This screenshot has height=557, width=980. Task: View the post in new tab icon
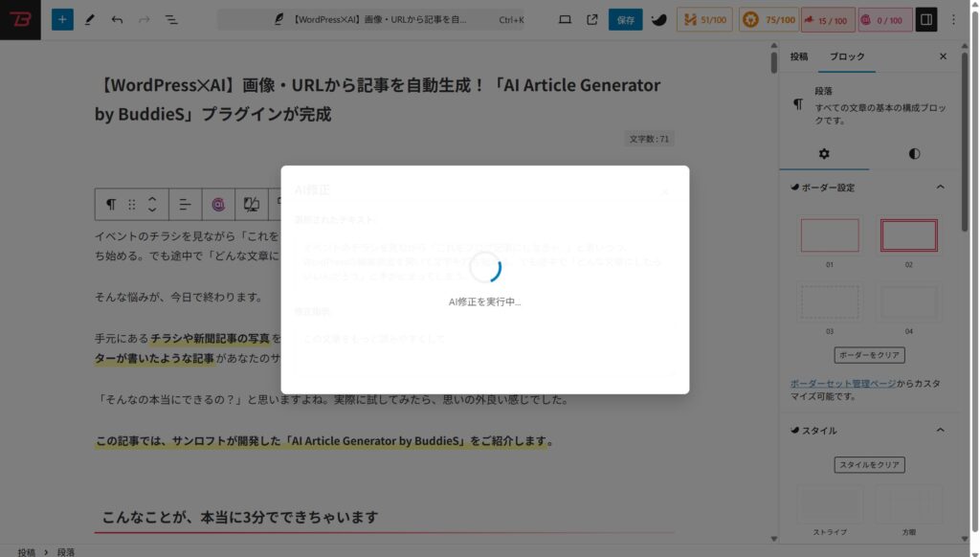pos(591,20)
